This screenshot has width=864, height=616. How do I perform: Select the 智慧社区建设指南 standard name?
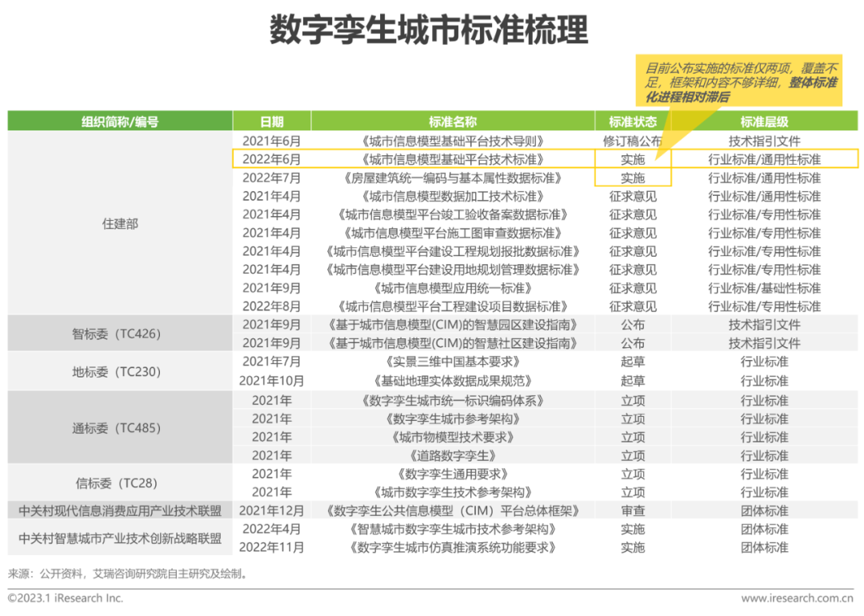452,343
